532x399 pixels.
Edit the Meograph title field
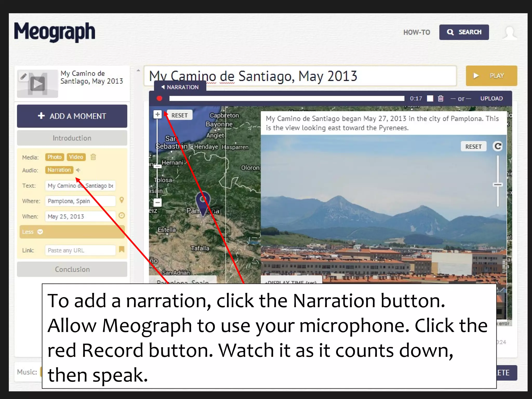[x=300, y=76]
